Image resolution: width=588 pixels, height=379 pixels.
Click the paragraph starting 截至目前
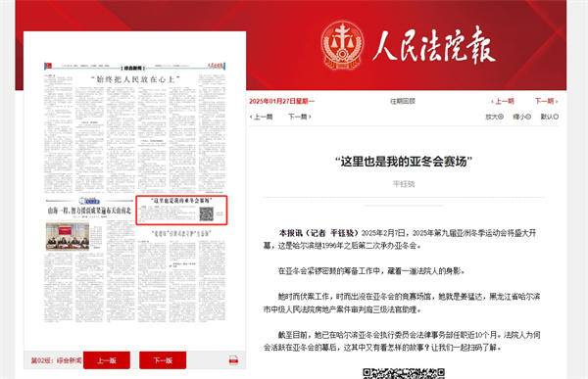click(x=402, y=341)
